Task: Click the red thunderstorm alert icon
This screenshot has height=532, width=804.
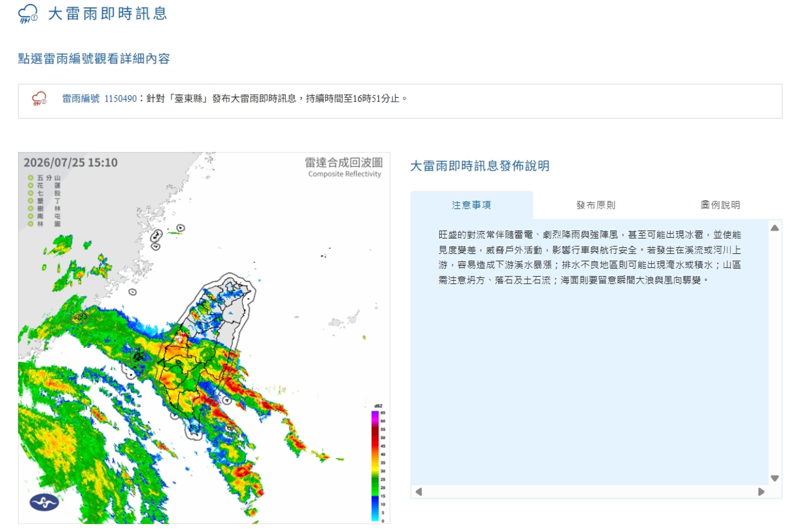Action: point(39,99)
